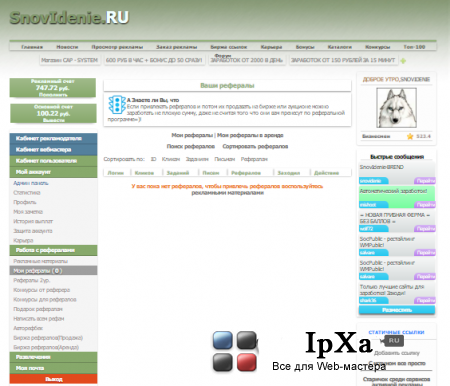Expand the Моя почта section

53,368
